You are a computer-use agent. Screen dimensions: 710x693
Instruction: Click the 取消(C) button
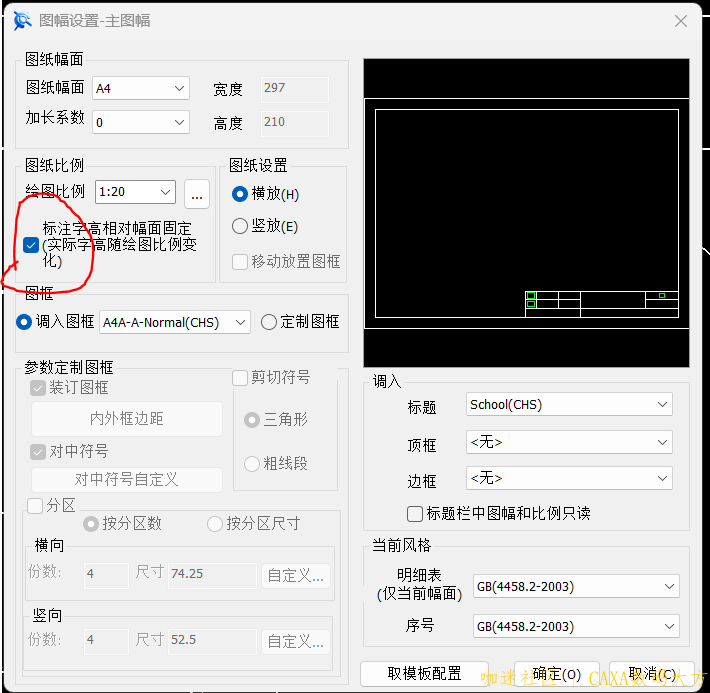652,674
